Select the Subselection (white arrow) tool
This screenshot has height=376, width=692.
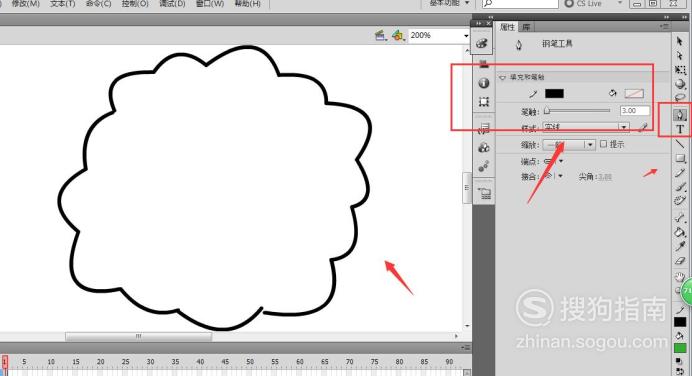tap(680, 55)
